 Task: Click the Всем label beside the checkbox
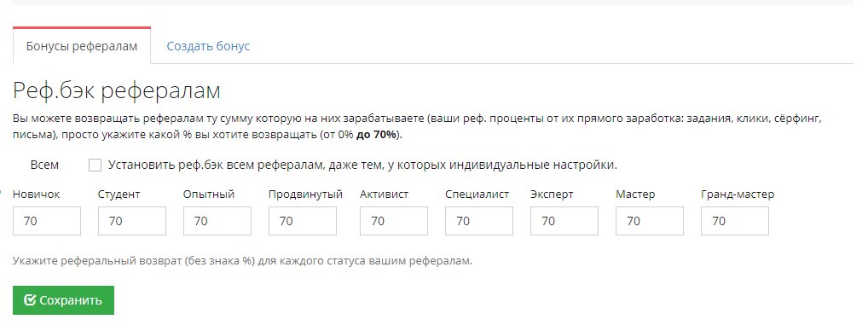[x=44, y=165]
